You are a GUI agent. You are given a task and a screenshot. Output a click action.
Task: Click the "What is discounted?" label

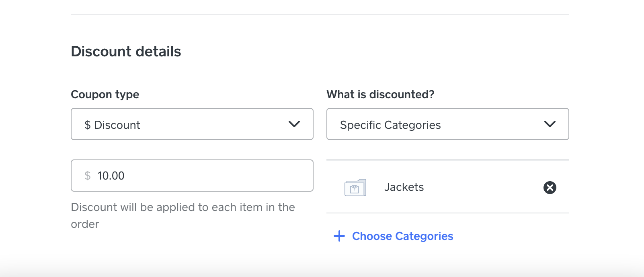click(x=380, y=95)
